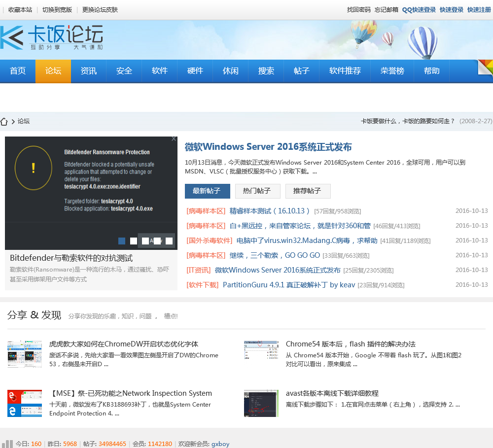493x448 pixels.
Task: Switch to 热门帖子 tab
Action: click(258, 191)
